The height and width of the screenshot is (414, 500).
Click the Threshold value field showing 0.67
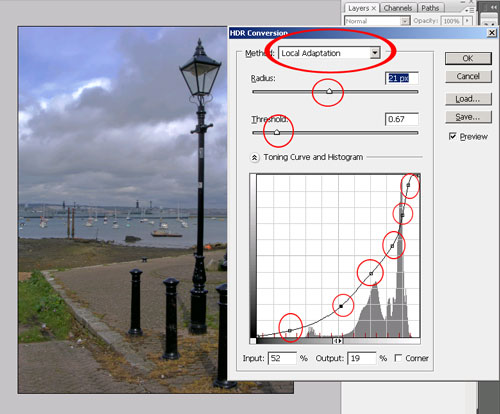[402, 119]
